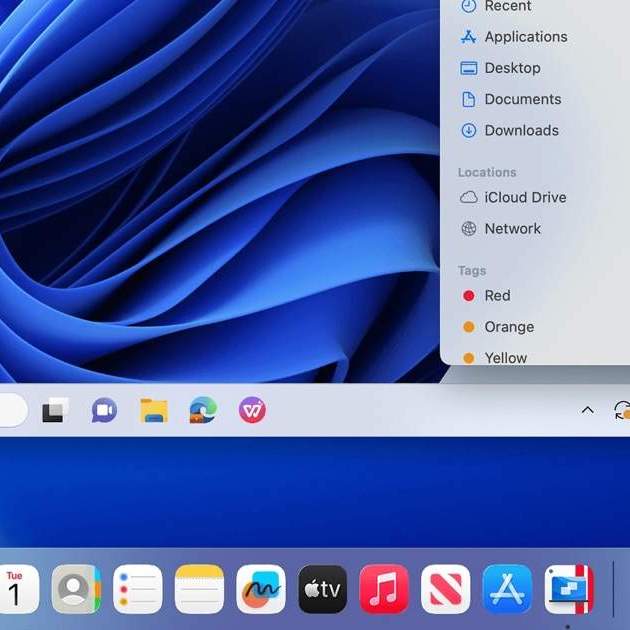This screenshot has height=630, width=630.
Task: Click the Windows taskbar search box
Action: pyautogui.click(x=10, y=410)
